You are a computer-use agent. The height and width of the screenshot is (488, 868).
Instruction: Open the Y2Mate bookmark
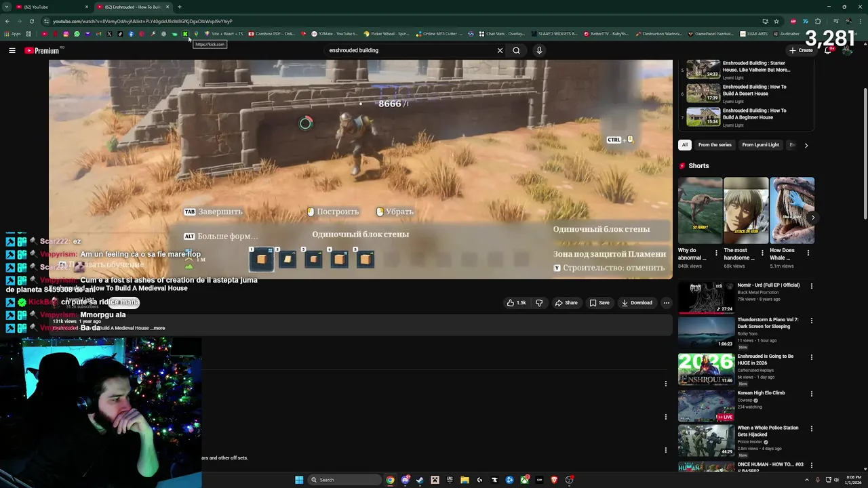pyautogui.click(x=334, y=34)
